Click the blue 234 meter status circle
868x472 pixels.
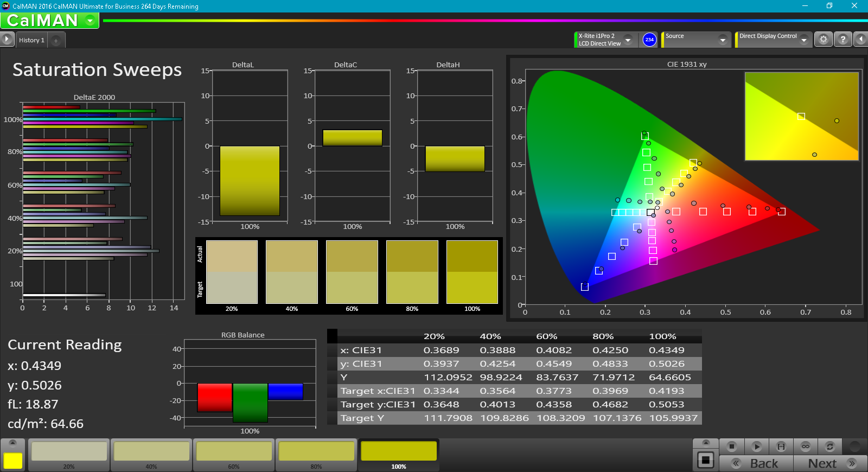click(649, 40)
